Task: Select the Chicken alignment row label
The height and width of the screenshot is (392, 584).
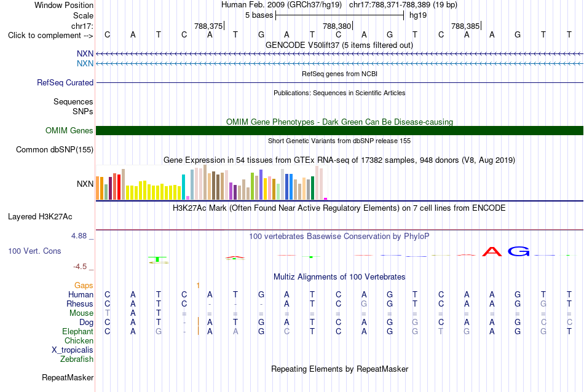Action: [x=79, y=340]
